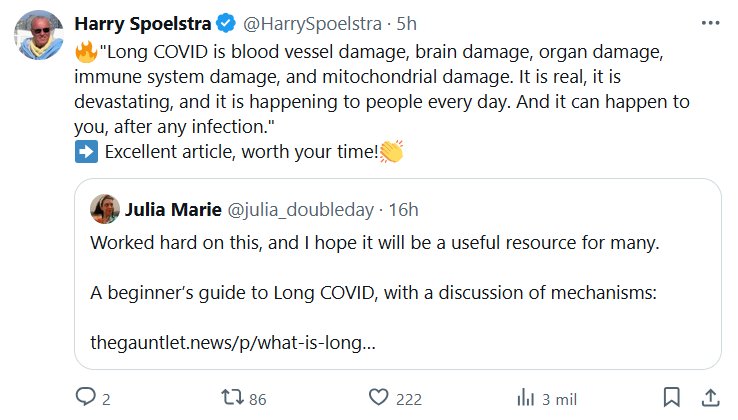Open Julia Marie's avatar in quoted tweet
The height and width of the screenshot is (420, 738).
104,209
